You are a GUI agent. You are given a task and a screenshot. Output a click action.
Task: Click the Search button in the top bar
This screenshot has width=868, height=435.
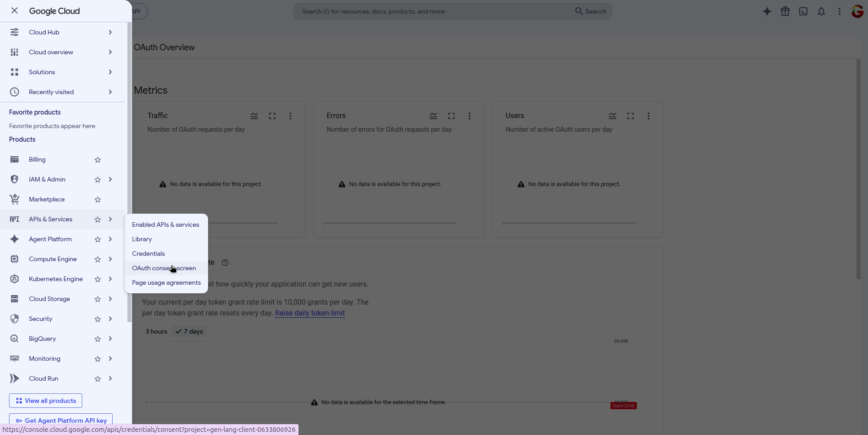[591, 11]
